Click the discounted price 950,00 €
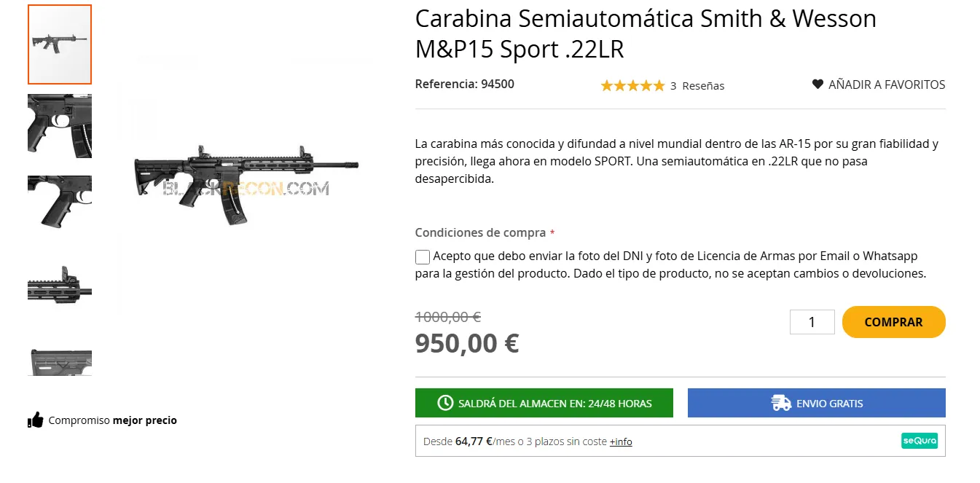This screenshot has width=980, height=483. click(466, 342)
